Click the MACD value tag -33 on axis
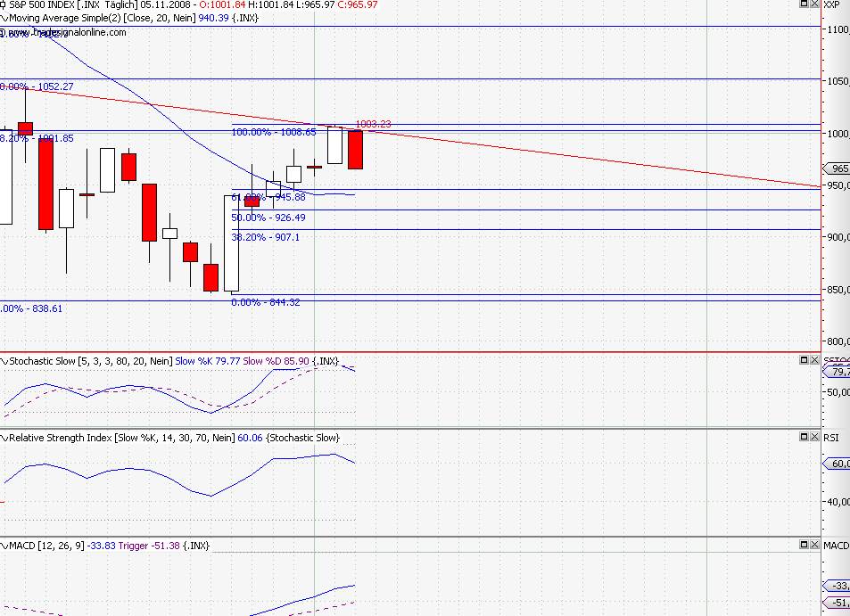The height and width of the screenshot is (616, 850). (838, 586)
